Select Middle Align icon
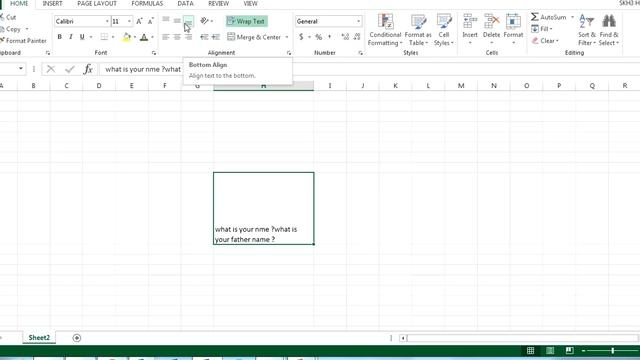Screen dimensions: 640x360 point(177,20)
